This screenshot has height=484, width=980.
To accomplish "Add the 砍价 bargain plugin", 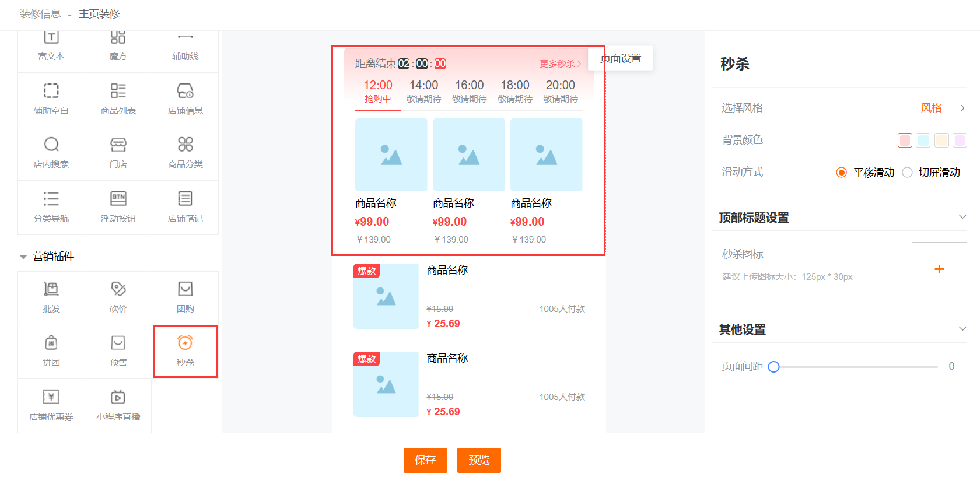I will (118, 297).
